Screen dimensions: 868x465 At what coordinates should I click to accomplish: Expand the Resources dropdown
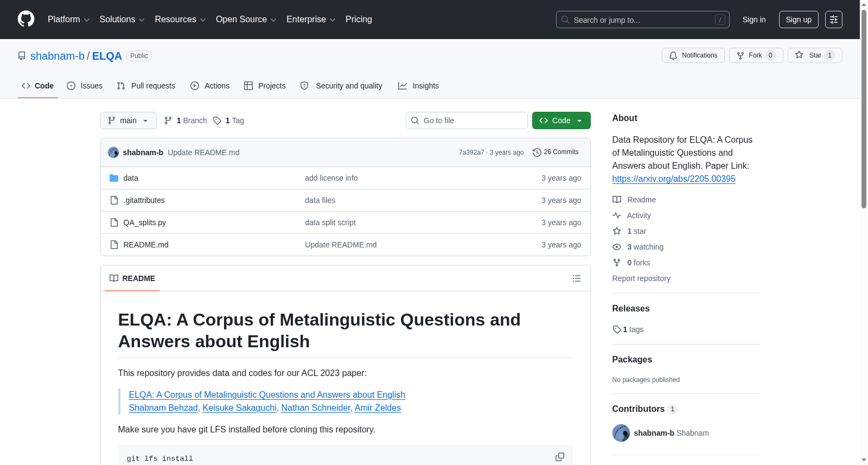click(x=180, y=20)
